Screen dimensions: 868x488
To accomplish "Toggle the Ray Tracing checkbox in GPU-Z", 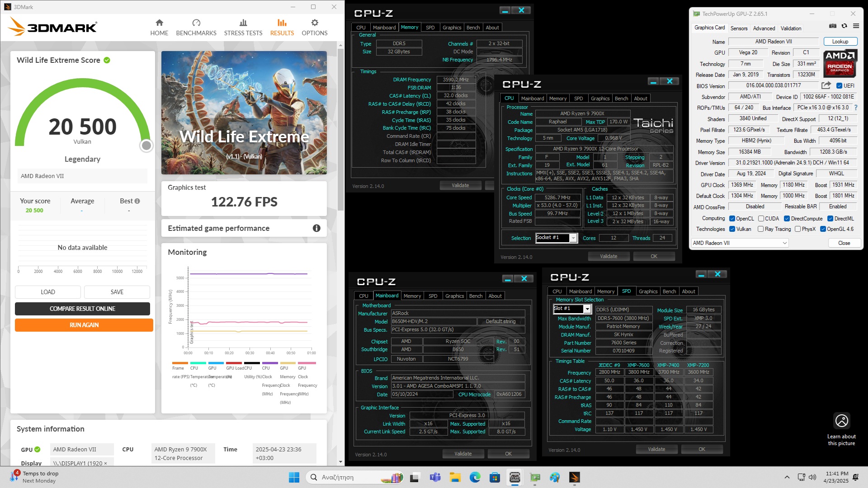I will [x=761, y=229].
